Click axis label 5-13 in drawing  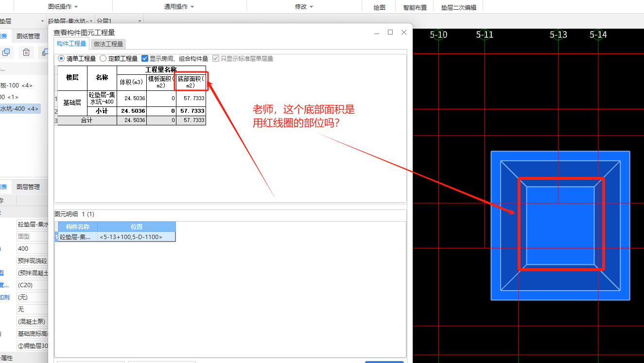click(558, 35)
